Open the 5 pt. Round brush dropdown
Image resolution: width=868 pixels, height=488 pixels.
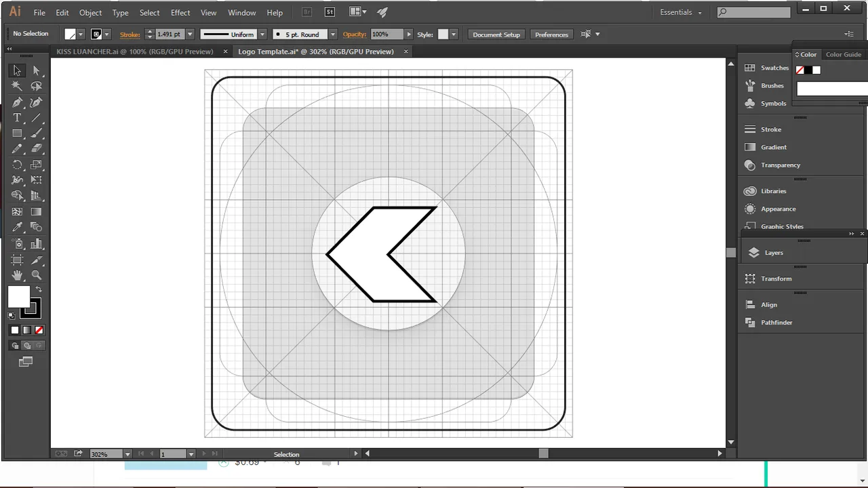click(x=332, y=34)
